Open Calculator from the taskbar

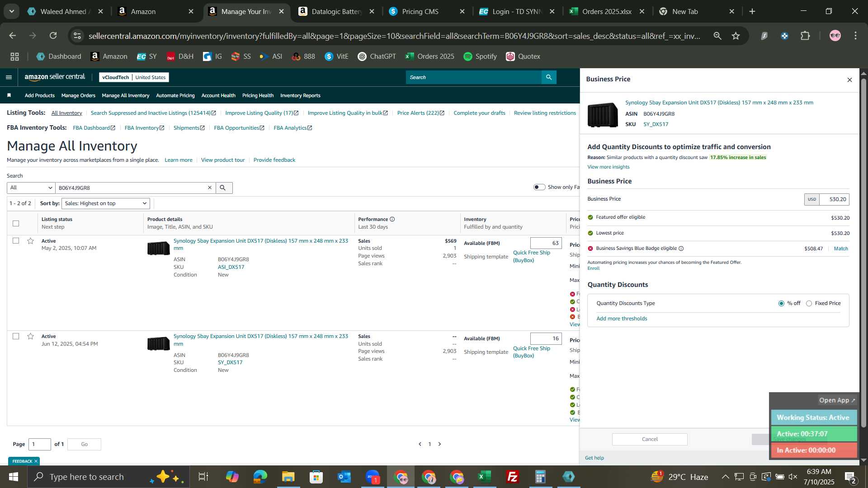pos(541,477)
